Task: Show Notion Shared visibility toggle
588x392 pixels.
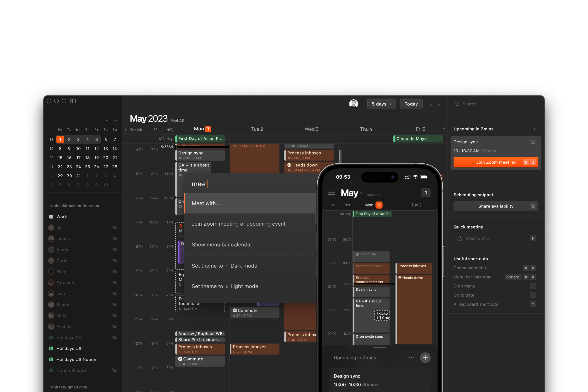Action: point(114,370)
